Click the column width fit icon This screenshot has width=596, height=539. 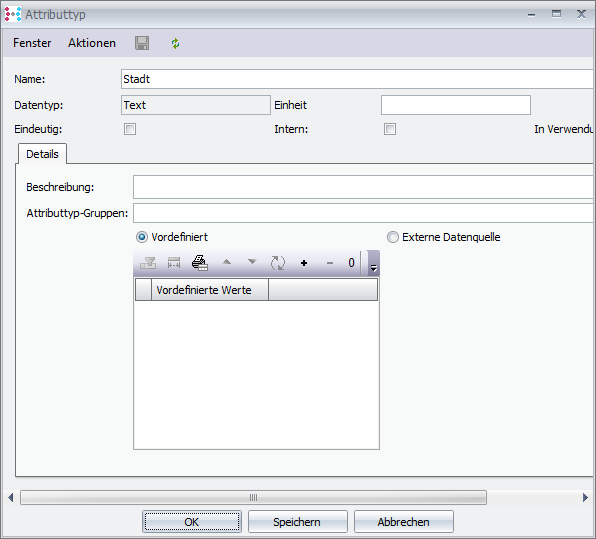pyautogui.click(x=174, y=263)
